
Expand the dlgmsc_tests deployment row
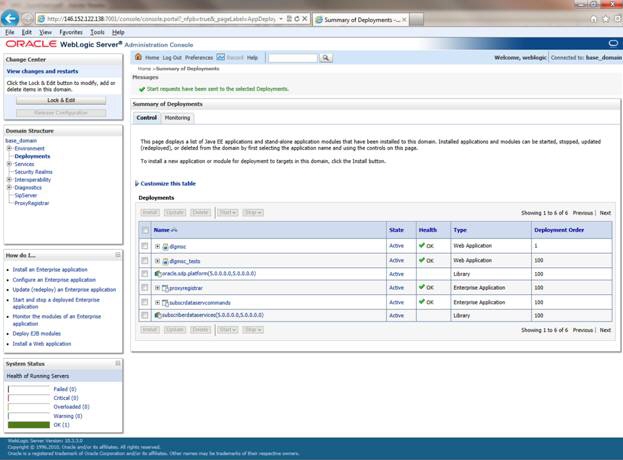point(157,260)
